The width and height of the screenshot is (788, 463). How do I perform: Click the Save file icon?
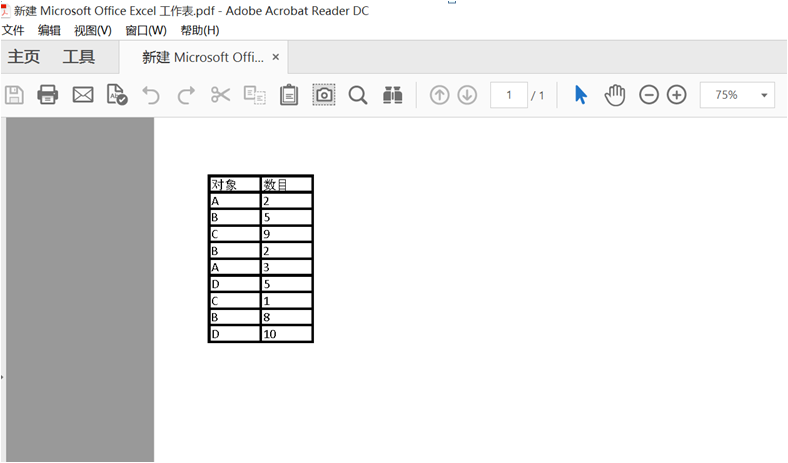click(x=14, y=95)
